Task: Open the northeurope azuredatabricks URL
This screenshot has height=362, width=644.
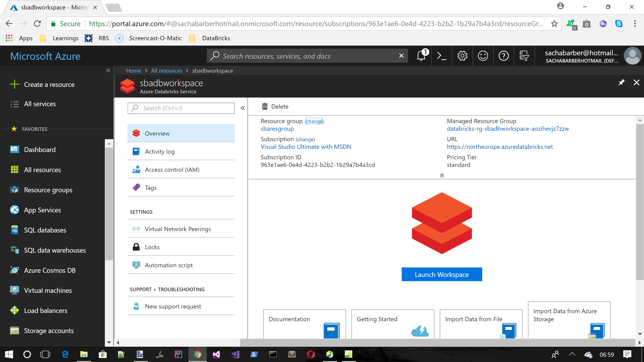Action: (x=500, y=147)
